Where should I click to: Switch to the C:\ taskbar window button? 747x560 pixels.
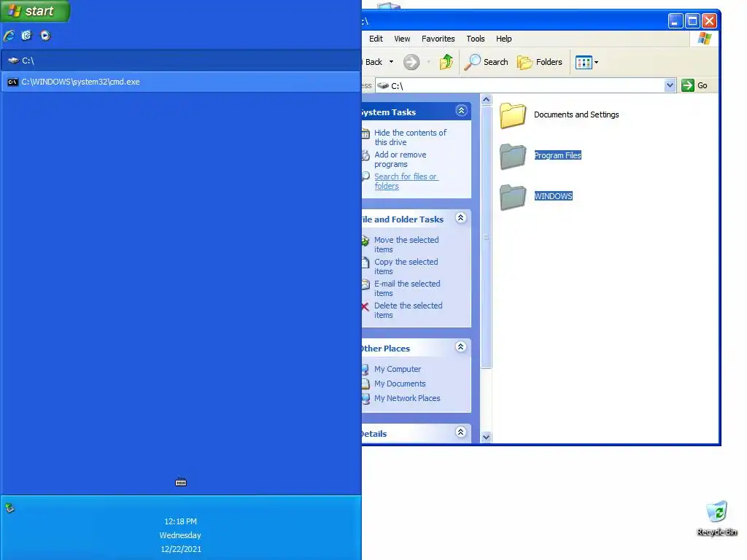[x=181, y=61]
